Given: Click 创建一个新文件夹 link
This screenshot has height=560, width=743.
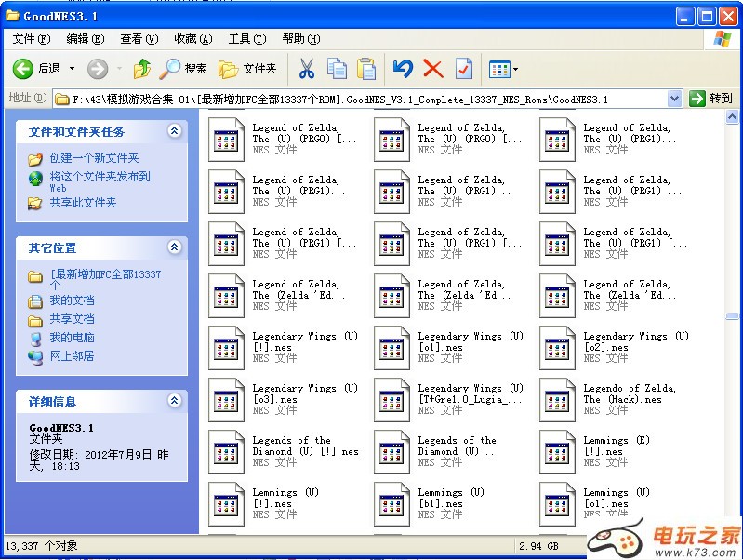Looking at the screenshot, I should pos(94,158).
